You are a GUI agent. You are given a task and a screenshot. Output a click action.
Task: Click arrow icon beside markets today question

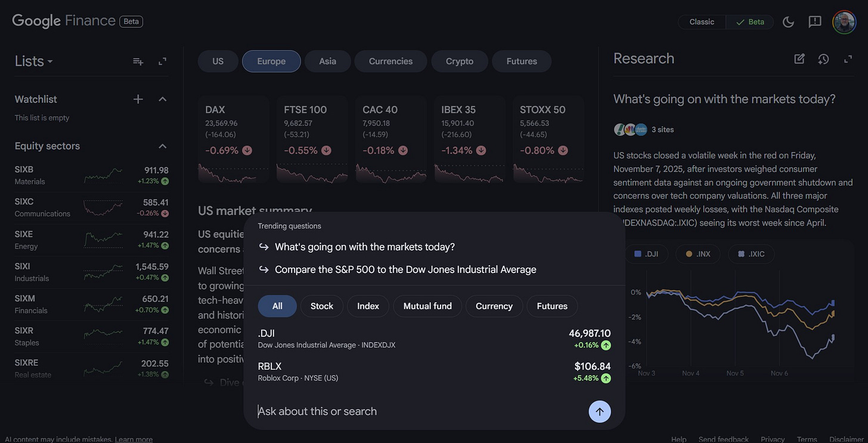(263, 247)
